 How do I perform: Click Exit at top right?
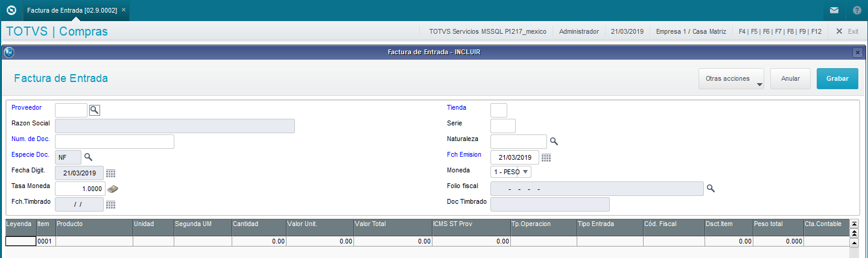847,31
